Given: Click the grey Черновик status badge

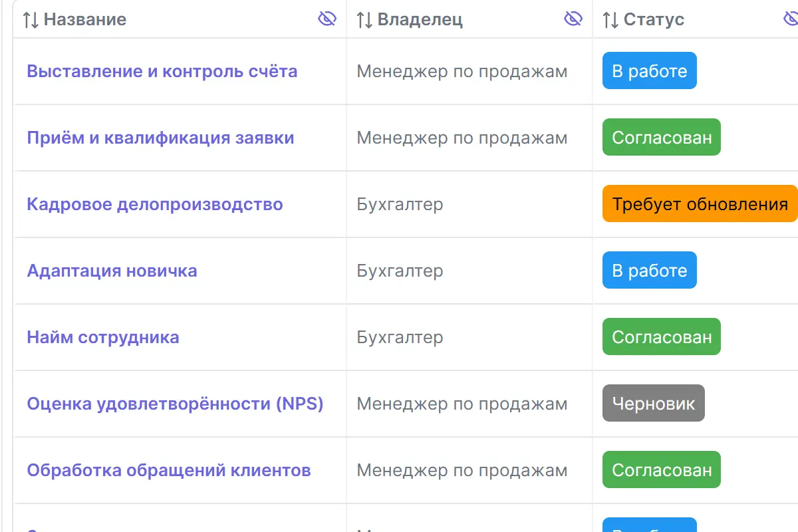Looking at the screenshot, I should (x=654, y=403).
